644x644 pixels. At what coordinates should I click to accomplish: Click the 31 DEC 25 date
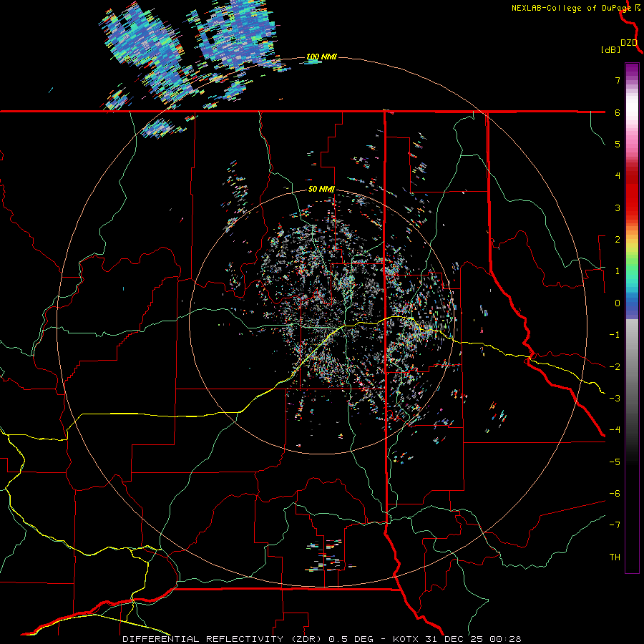pyautogui.click(x=454, y=639)
